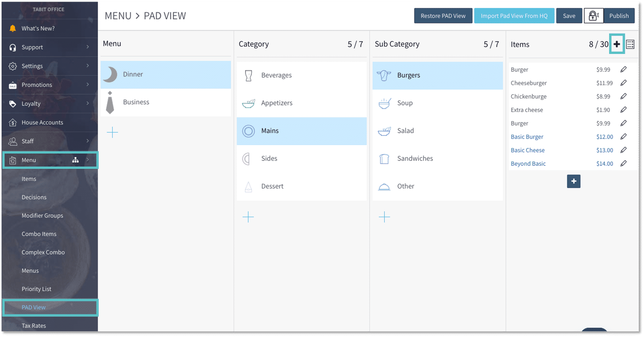Image resolution: width=644 pixels, height=337 pixels.
Task: Click the plus icon in Items header
Action: [616, 44]
